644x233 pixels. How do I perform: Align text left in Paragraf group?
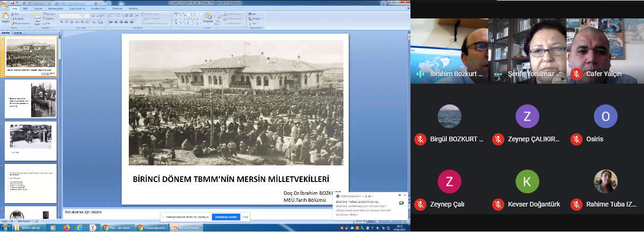click(x=111, y=22)
